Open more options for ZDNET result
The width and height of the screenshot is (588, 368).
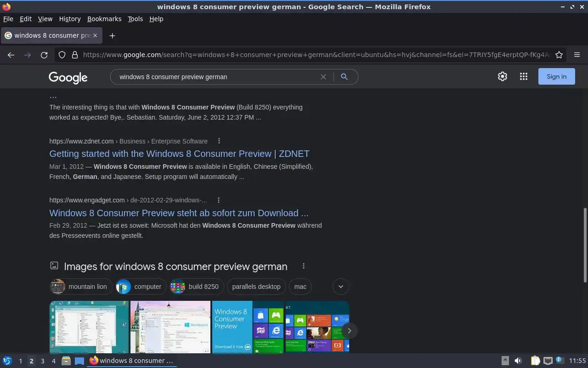[x=219, y=141]
